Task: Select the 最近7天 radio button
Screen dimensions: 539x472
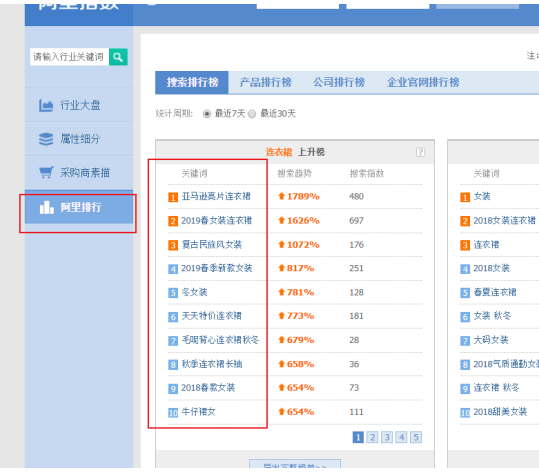Action: click(x=207, y=113)
